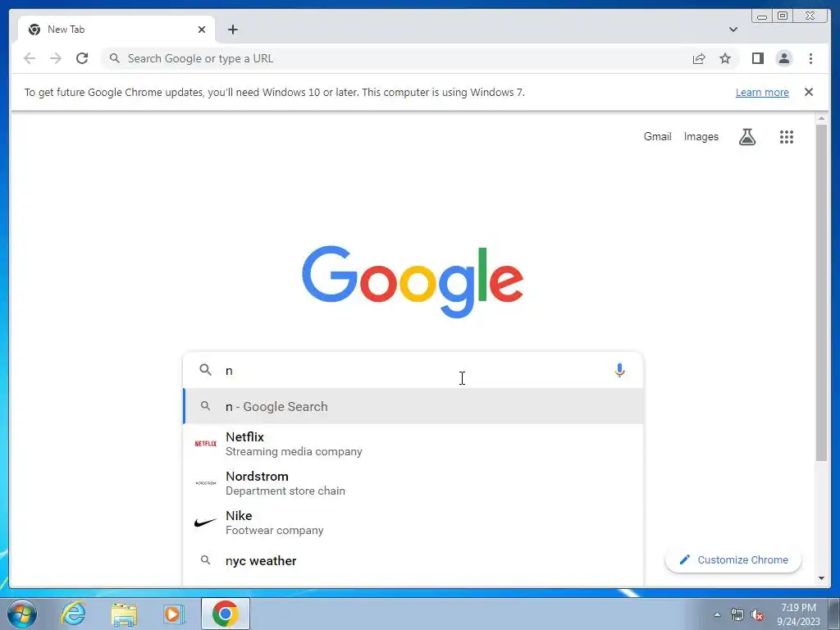840x630 pixels.
Task: Reload the page with the refresh icon
Action: (82, 58)
